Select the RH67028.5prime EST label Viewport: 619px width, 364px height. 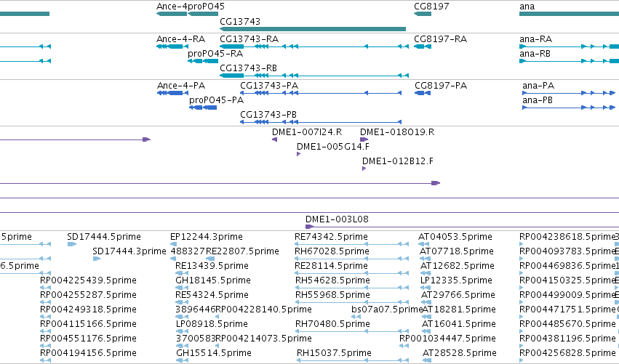point(332,251)
